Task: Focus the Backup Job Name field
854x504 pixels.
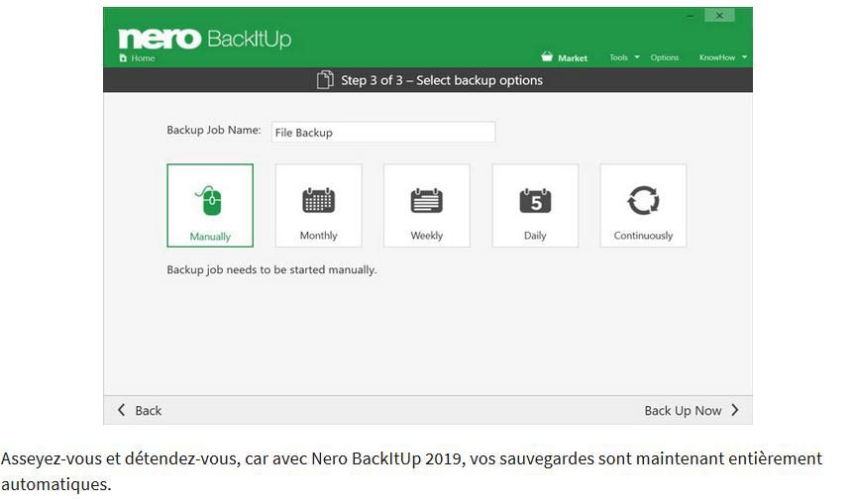Action: click(383, 133)
